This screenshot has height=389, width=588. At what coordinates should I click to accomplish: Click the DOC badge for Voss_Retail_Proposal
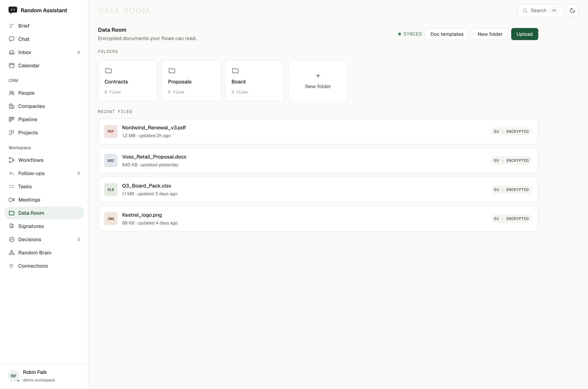[x=111, y=161]
